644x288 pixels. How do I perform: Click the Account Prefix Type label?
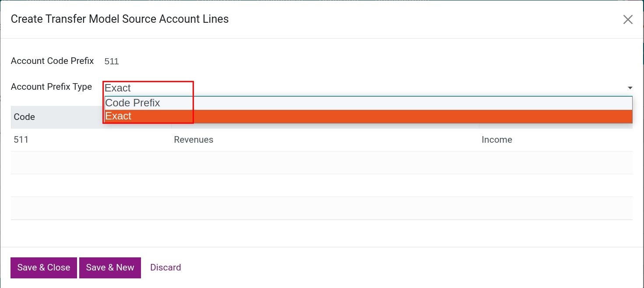coord(51,87)
